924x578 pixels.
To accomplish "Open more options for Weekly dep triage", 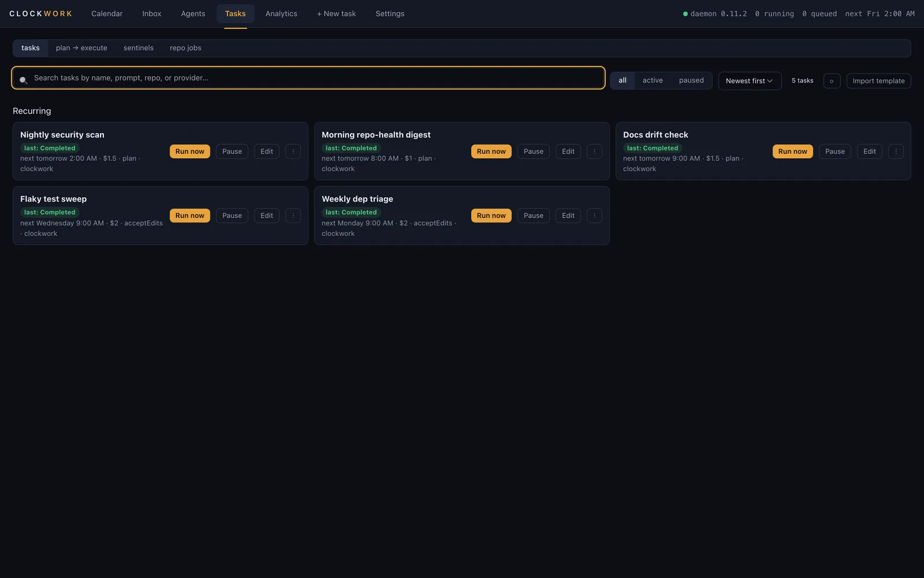I will point(594,216).
